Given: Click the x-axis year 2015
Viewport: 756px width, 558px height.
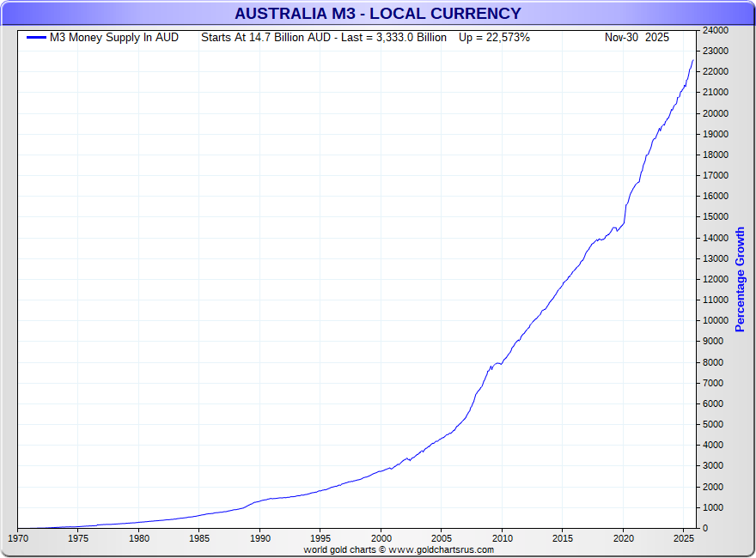Looking at the screenshot, I should pyautogui.click(x=562, y=539).
